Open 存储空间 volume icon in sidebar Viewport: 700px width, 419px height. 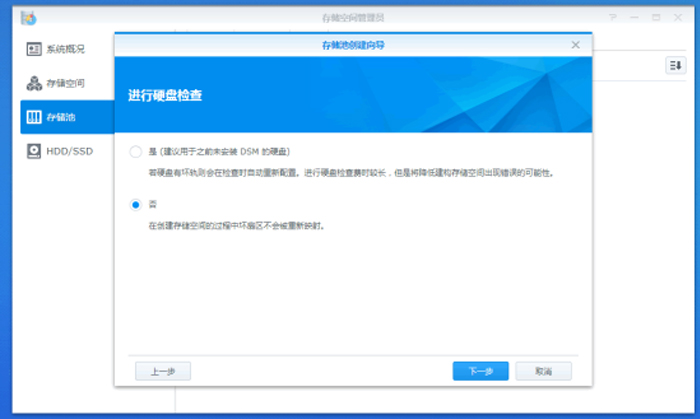coord(34,83)
